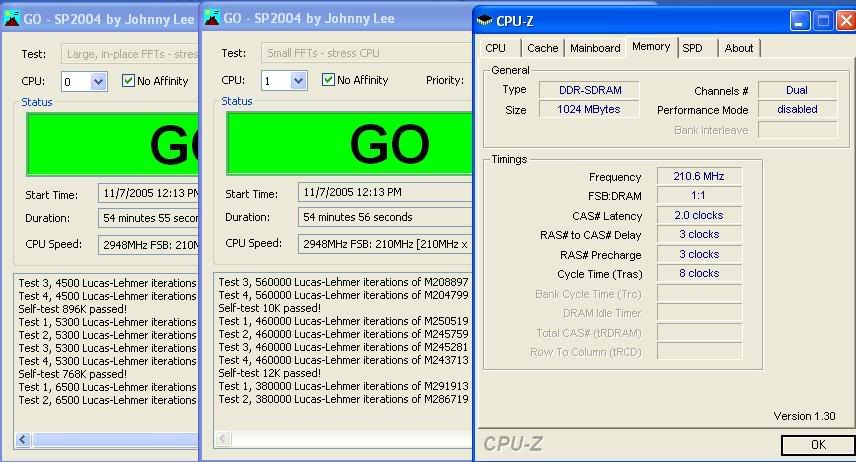
Task: Go to the Cache tab
Action: pyautogui.click(x=542, y=48)
